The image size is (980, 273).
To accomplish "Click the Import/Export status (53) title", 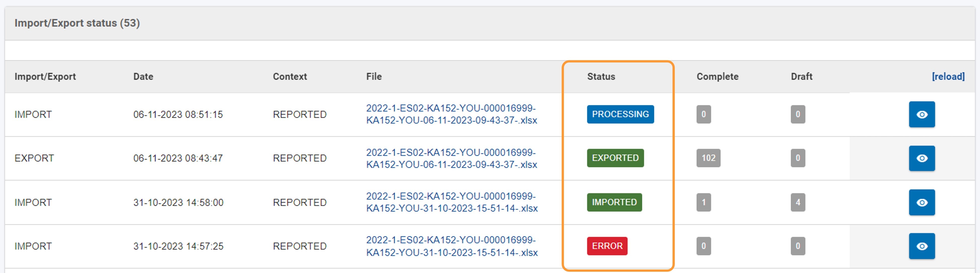I will tap(77, 23).
